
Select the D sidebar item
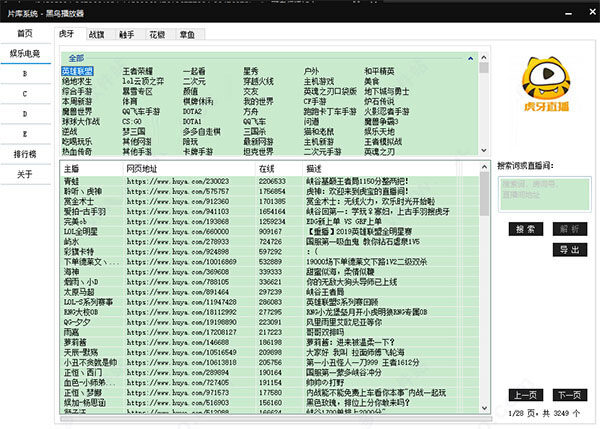coord(25,114)
